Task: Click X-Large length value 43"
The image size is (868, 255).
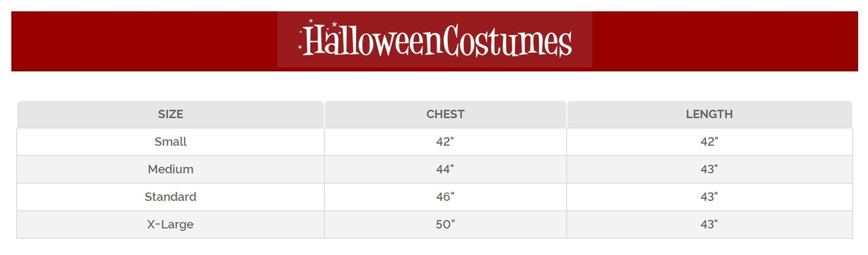Action: (x=709, y=224)
